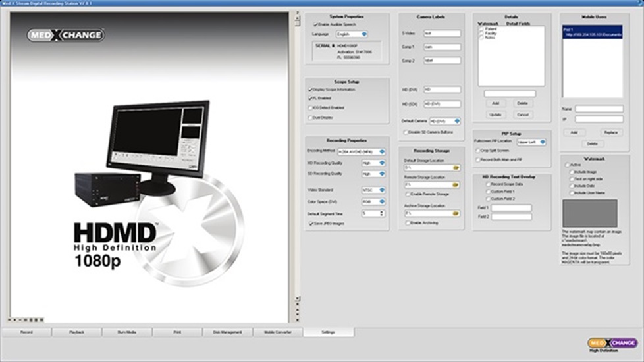Browse folder for Default Storage Location
Image resolution: width=644 pixels, height=362 pixels.
456,168
